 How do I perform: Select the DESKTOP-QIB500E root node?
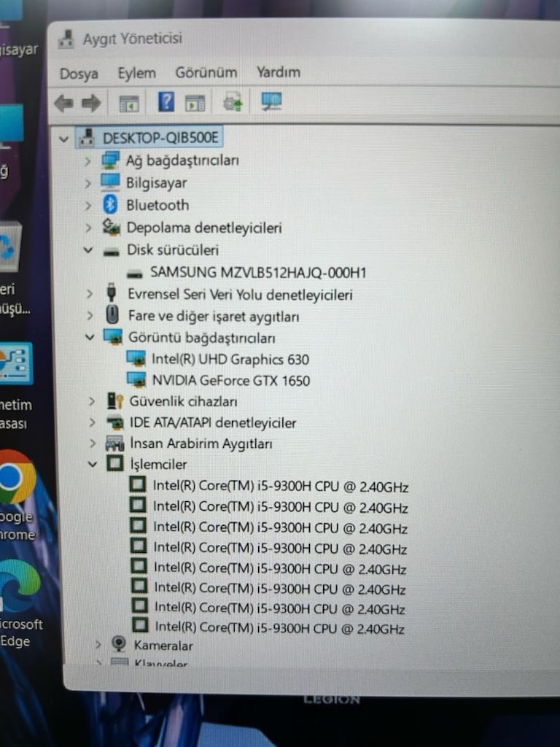(x=160, y=138)
